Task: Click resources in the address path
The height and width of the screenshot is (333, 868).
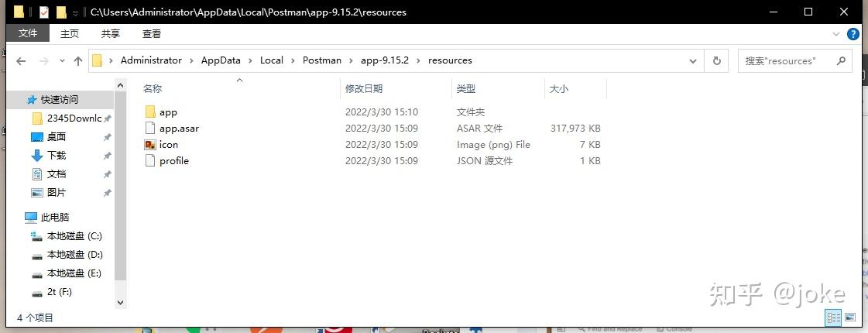Action: click(450, 60)
